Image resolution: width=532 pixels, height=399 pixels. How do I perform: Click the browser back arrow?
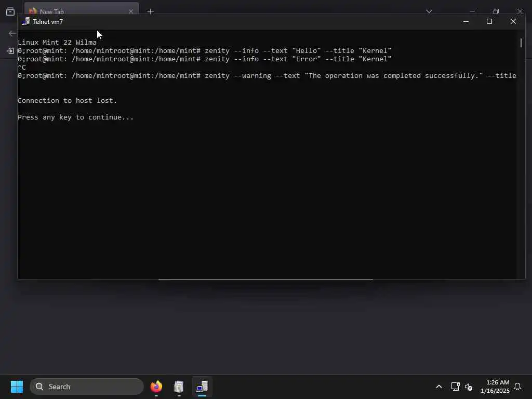point(12,33)
